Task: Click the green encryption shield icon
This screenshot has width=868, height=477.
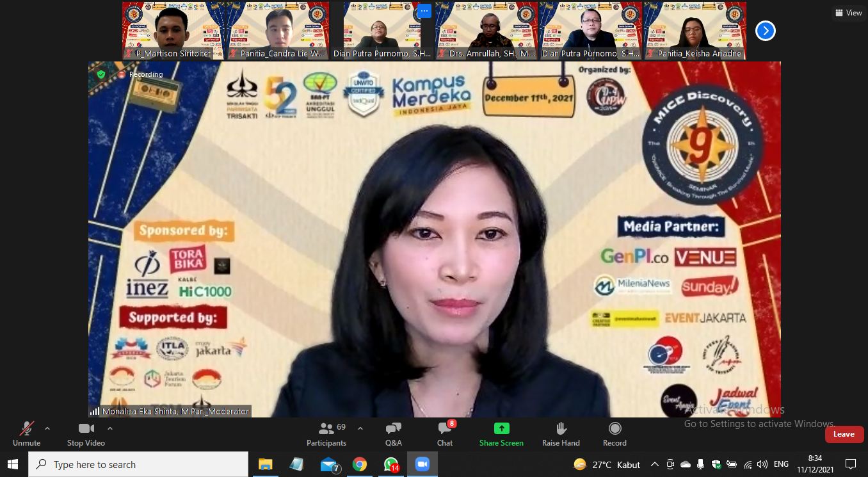Action: point(101,74)
